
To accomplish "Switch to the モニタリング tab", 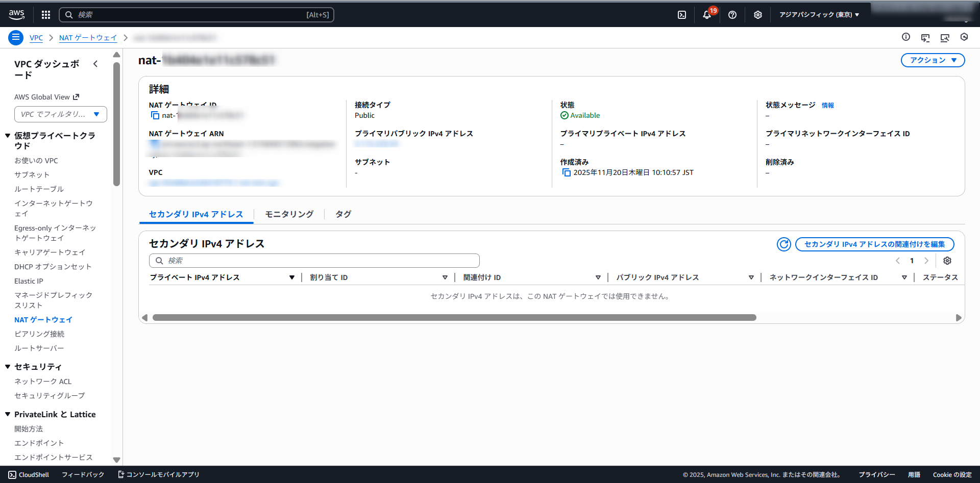I will tap(289, 214).
